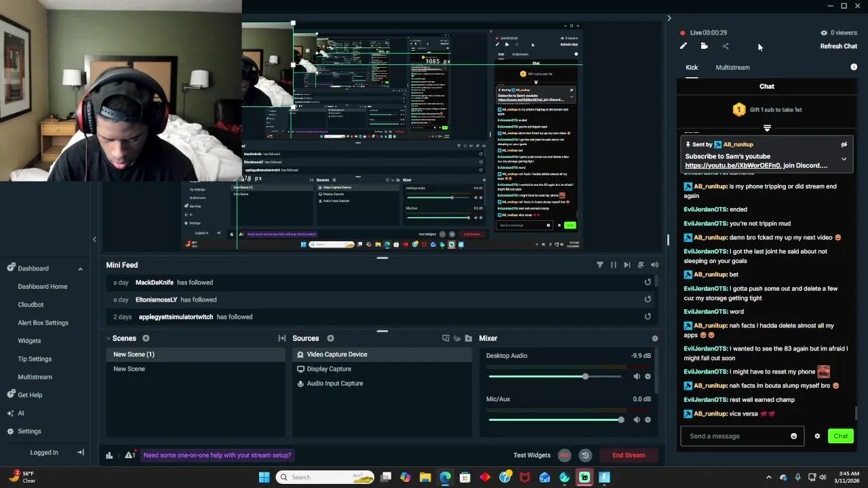Toggle mute follow alerts in Mini Feed
Screen dimensions: 868x488
coord(641,265)
